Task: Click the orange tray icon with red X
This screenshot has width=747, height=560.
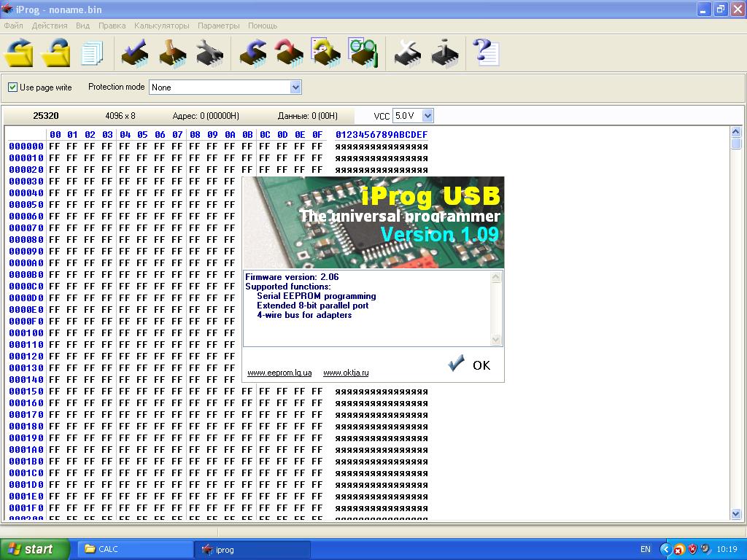Action: pos(678,550)
